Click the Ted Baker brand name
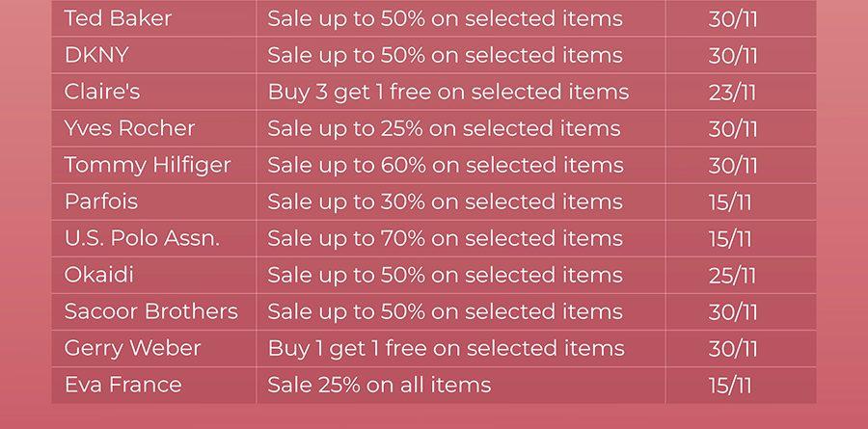868x429 pixels. [x=118, y=19]
